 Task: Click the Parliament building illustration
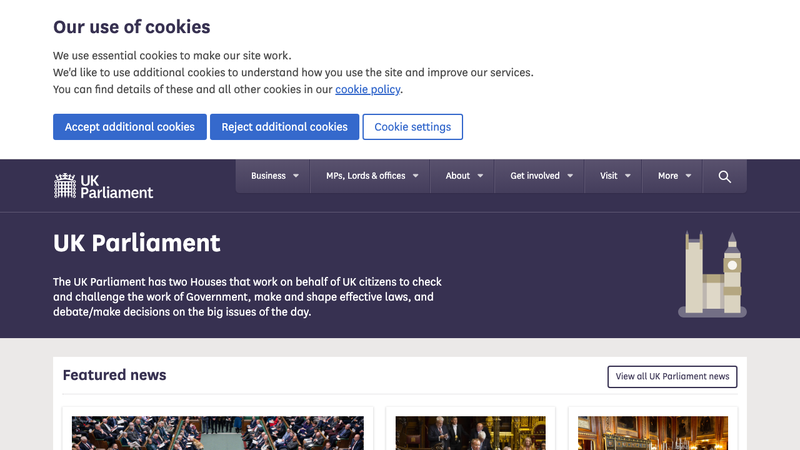coord(712,274)
